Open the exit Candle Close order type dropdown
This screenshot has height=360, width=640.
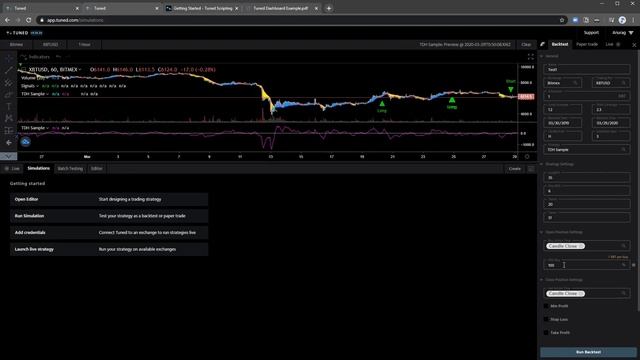pyautogui.click(x=587, y=293)
